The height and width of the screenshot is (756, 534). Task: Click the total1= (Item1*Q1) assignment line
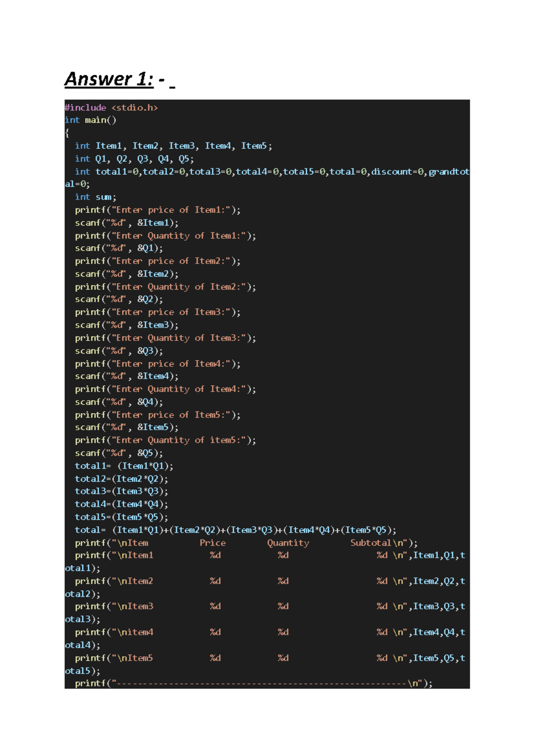click(x=124, y=466)
